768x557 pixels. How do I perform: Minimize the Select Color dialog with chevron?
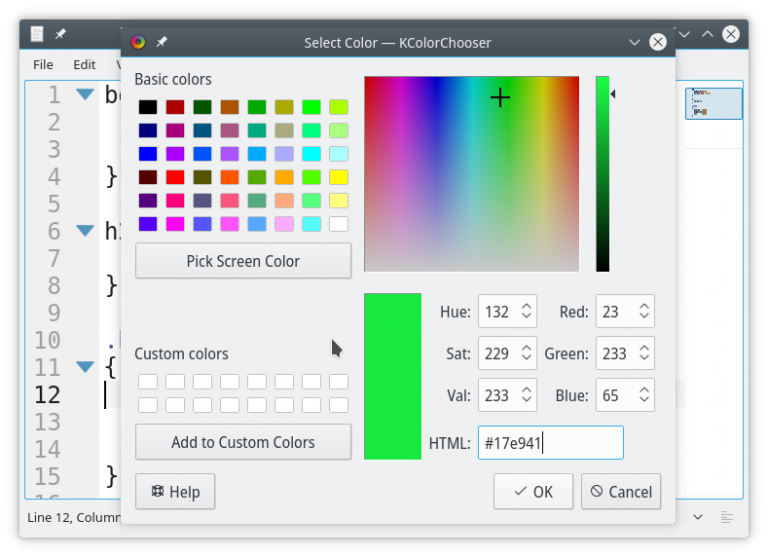point(634,42)
